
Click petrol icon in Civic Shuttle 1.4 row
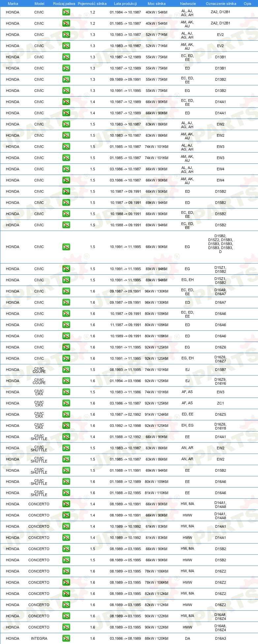(66, 437)
